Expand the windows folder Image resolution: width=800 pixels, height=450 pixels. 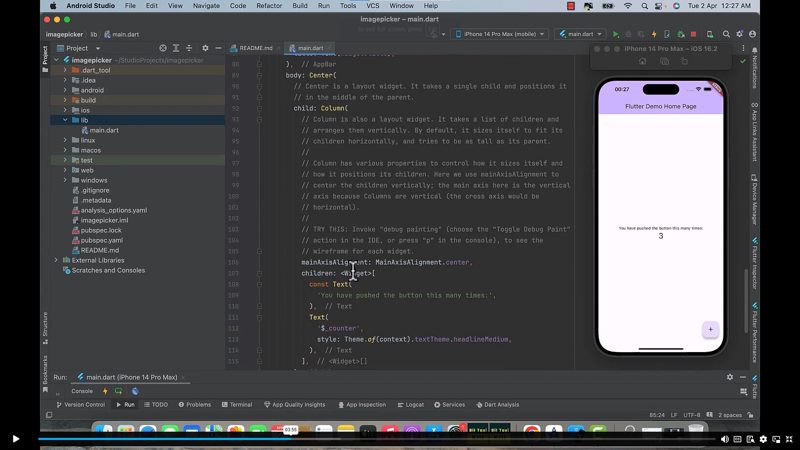point(65,180)
